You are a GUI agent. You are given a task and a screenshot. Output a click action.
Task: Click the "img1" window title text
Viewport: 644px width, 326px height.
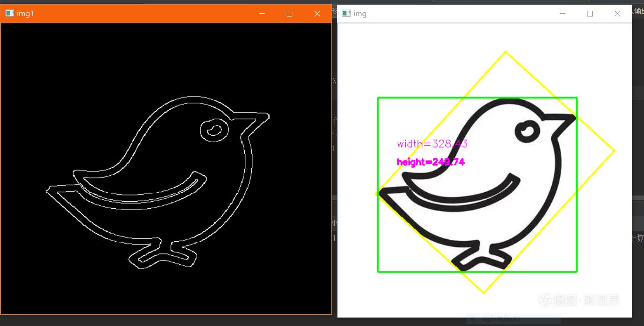coord(25,14)
